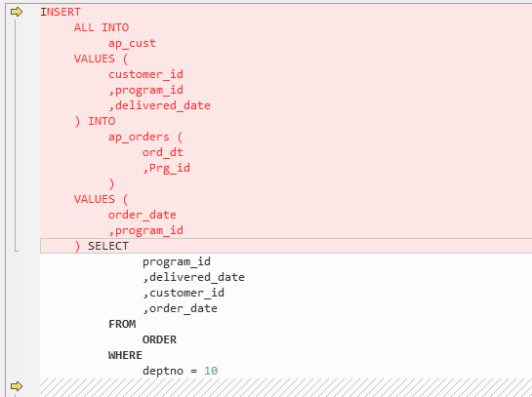
Task: Click the hatched area below the query
Action: point(286,387)
